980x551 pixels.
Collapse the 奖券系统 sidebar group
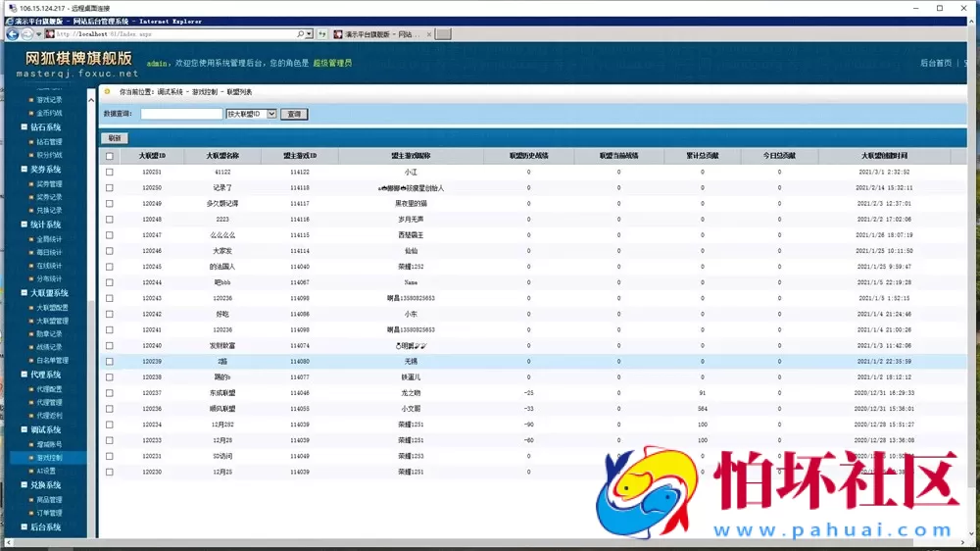[24, 169]
